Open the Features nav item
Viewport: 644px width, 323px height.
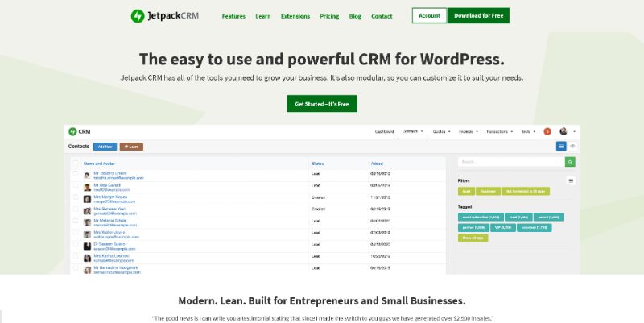(x=233, y=16)
